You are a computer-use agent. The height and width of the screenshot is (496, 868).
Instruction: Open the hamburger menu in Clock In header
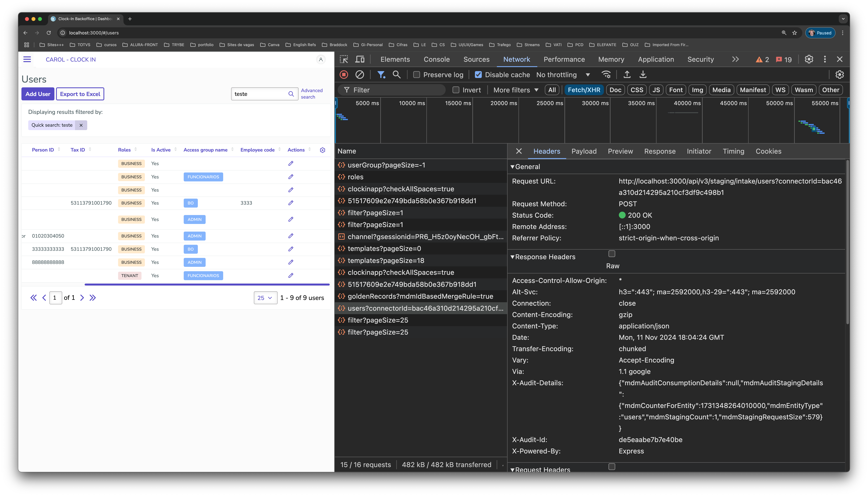(x=27, y=59)
